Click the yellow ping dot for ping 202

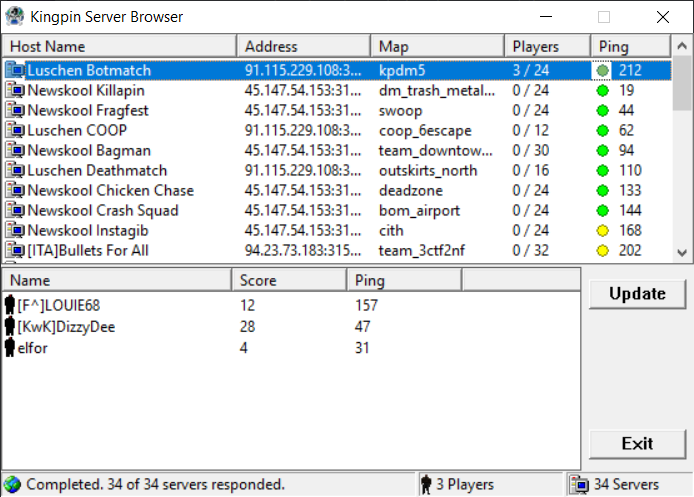click(x=602, y=250)
